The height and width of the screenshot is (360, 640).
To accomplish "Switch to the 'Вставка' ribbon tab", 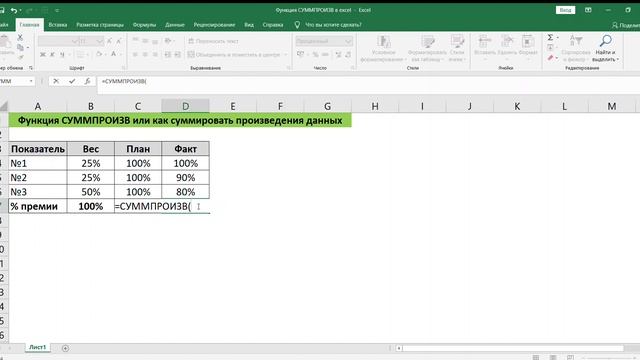I will tap(58, 25).
